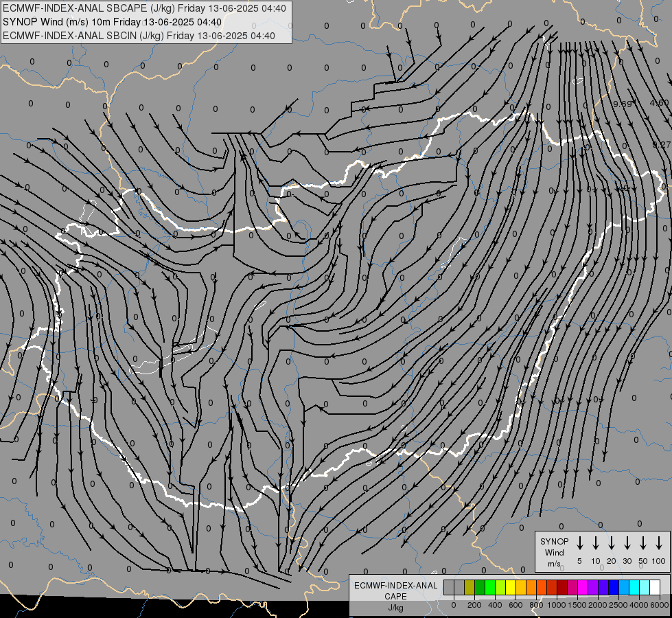Pick the dark green CAPE legend swatch

point(480,587)
